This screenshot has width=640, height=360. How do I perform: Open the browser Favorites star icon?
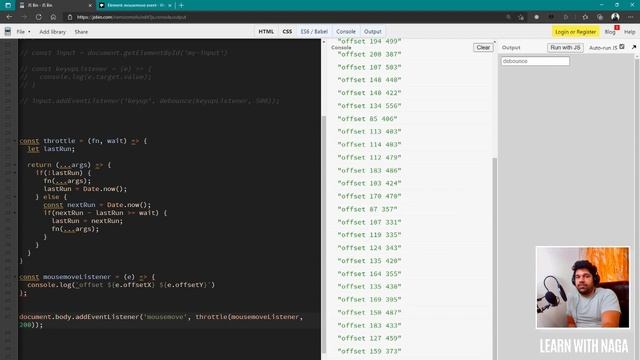(585, 17)
